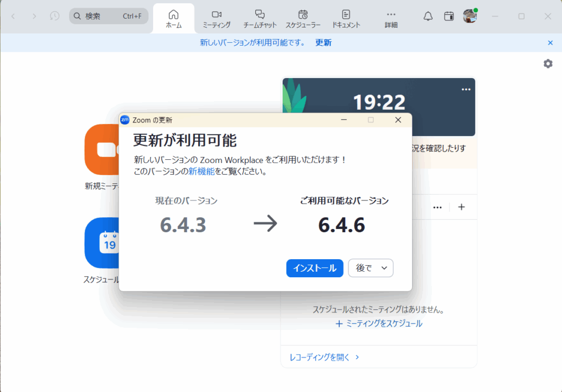The height and width of the screenshot is (392, 562).
Task: Open the スケジューラー tab
Action: coord(303,19)
